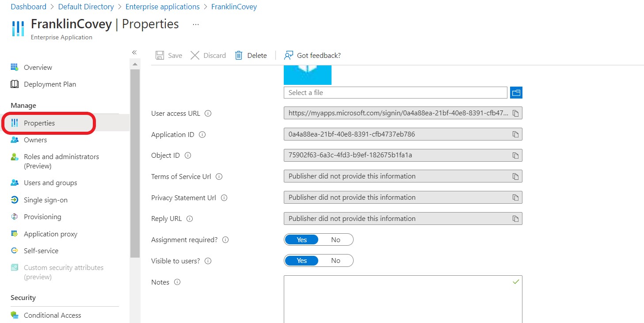This screenshot has width=644, height=323.
Task: Copy the User access URL
Action: [x=515, y=113]
